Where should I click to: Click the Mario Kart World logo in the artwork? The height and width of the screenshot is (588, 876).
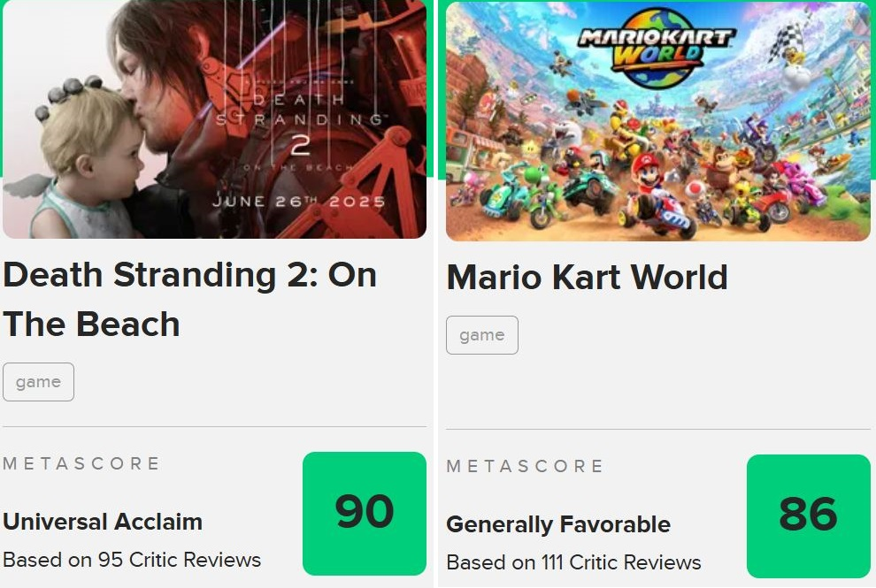point(657,47)
